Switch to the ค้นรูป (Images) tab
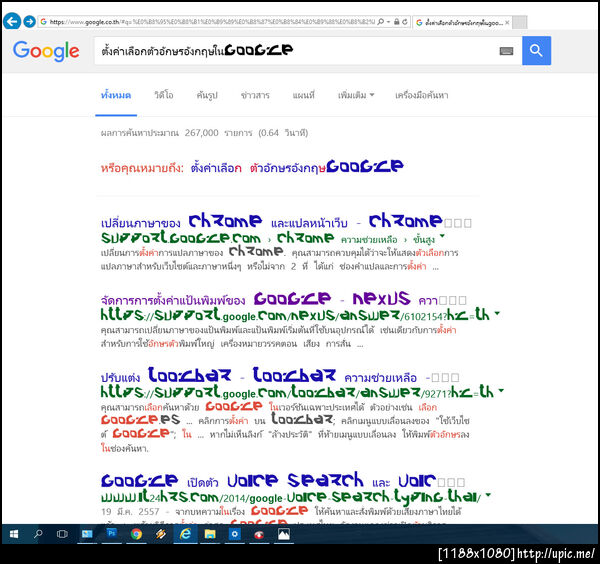The image size is (600, 564). point(207,95)
